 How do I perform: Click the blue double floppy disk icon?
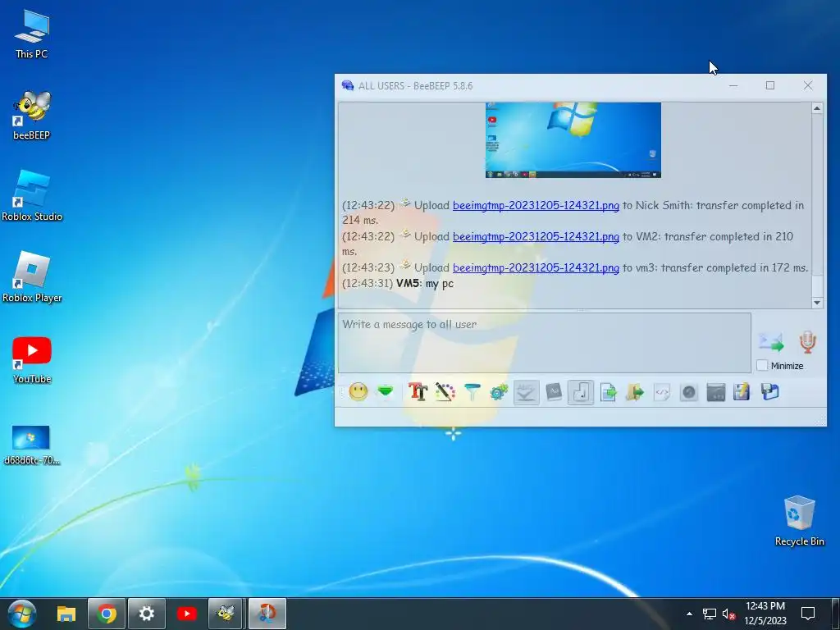(x=769, y=392)
